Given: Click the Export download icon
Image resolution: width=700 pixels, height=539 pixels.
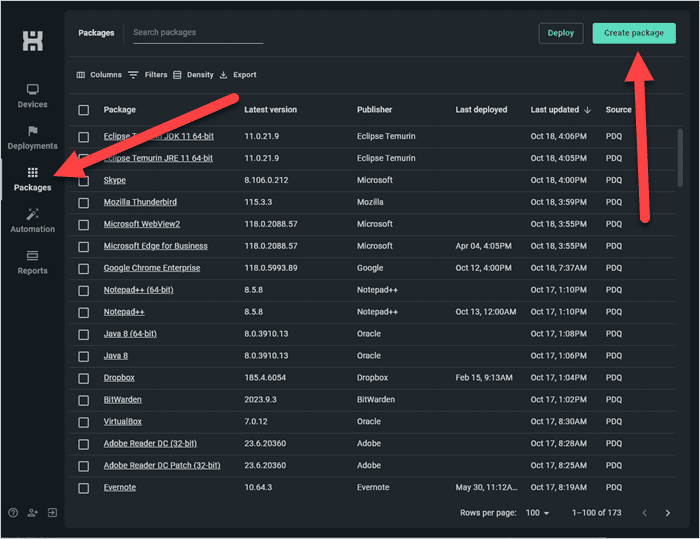Looking at the screenshot, I should click(x=224, y=75).
